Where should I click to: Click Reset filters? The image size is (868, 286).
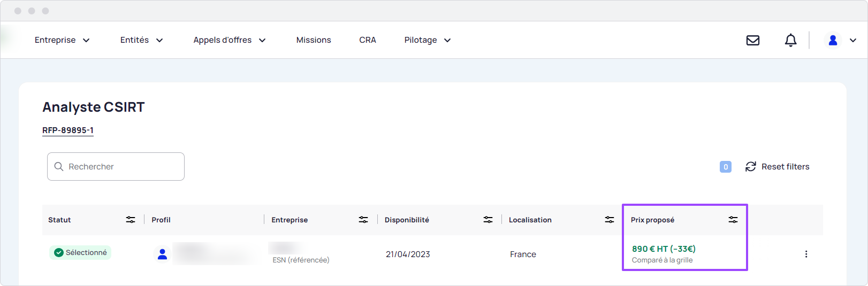click(785, 167)
